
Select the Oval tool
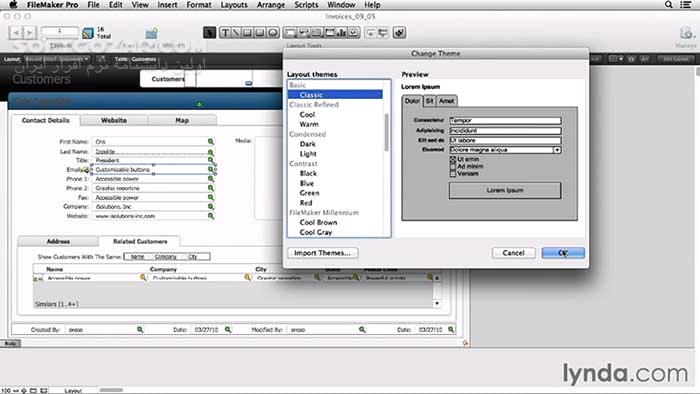click(x=273, y=33)
